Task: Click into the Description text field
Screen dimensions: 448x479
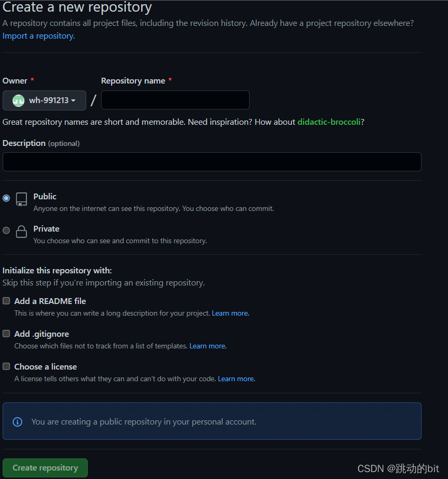Action: (212, 162)
